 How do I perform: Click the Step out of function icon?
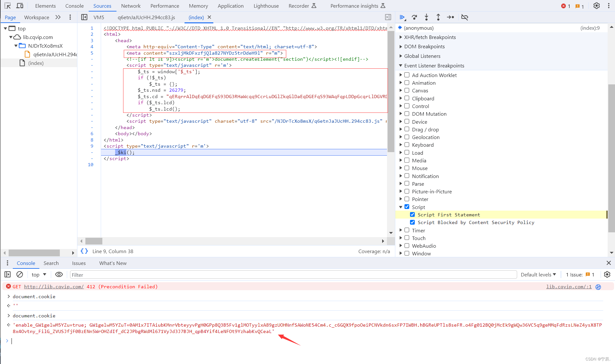(x=438, y=17)
